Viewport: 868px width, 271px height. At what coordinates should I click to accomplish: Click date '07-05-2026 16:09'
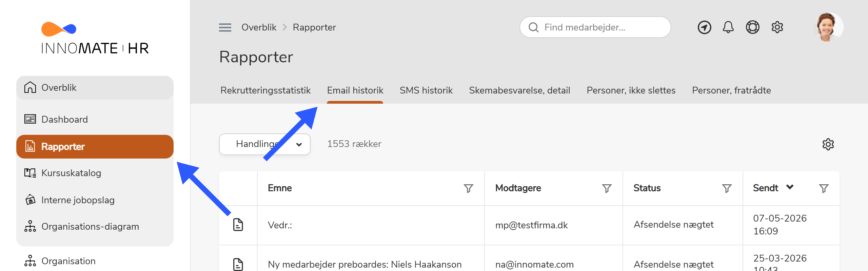[780, 225]
